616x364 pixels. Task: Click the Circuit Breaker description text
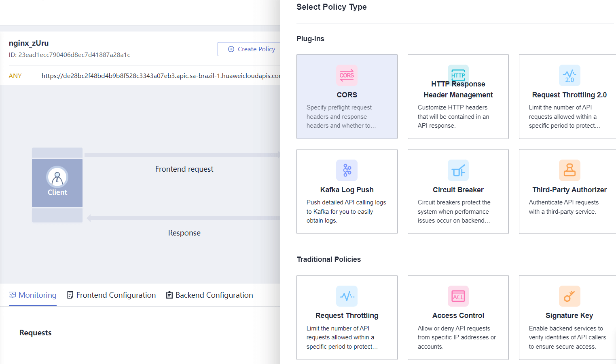tap(453, 211)
